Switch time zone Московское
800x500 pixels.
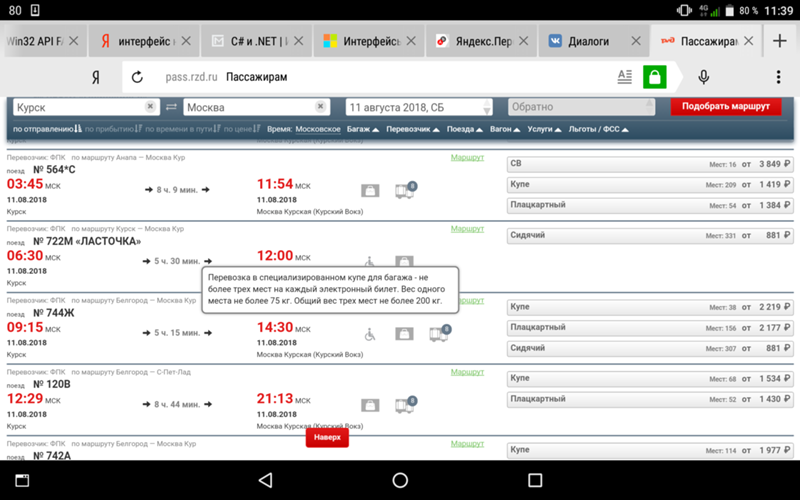(x=318, y=129)
